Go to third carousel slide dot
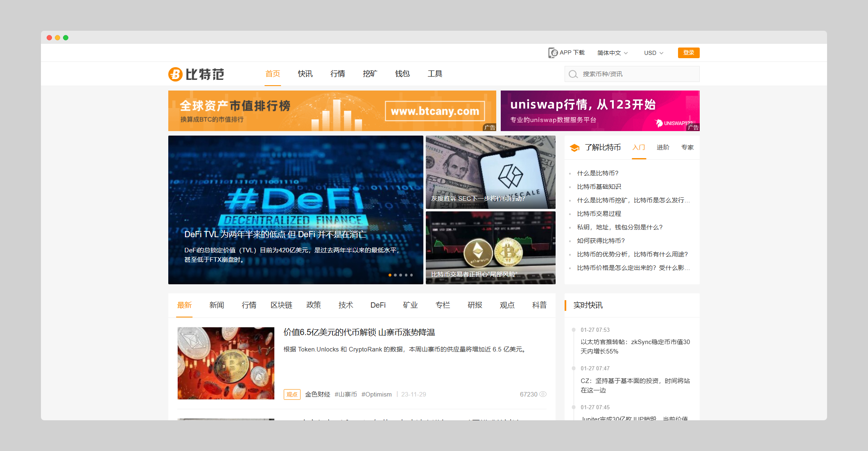The height and width of the screenshot is (451, 868). [400, 275]
